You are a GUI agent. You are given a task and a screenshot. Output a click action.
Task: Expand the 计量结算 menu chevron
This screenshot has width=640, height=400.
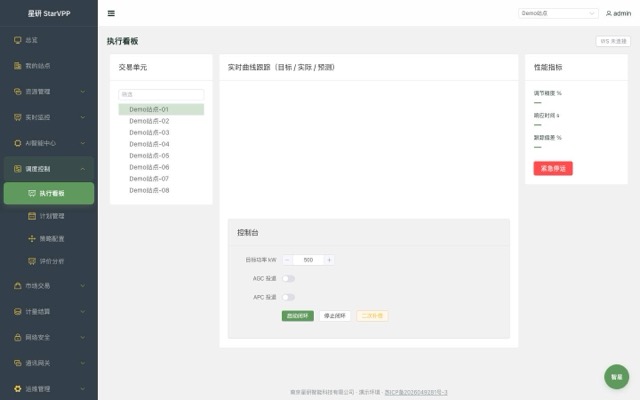tap(83, 311)
